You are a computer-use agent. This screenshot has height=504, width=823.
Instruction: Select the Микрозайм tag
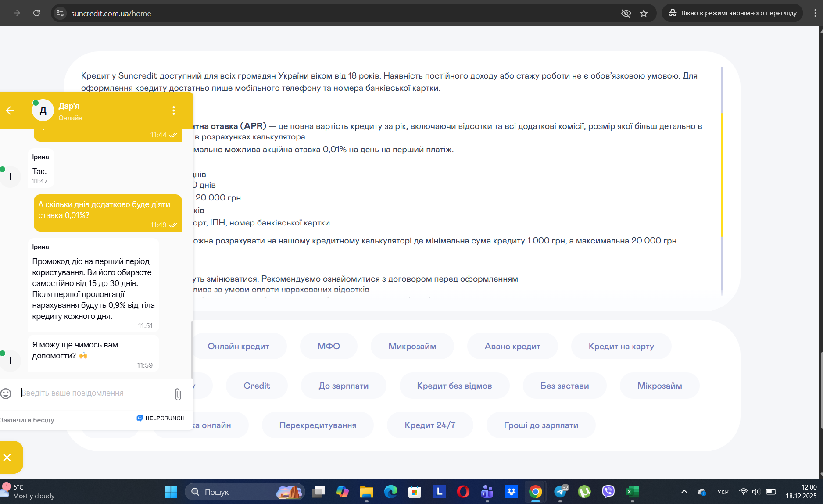pyautogui.click(x=412, y=346)
